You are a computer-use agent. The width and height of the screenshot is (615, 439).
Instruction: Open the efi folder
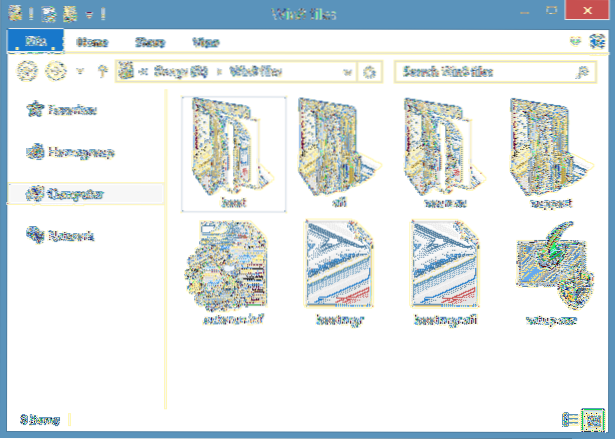[341, 152]
